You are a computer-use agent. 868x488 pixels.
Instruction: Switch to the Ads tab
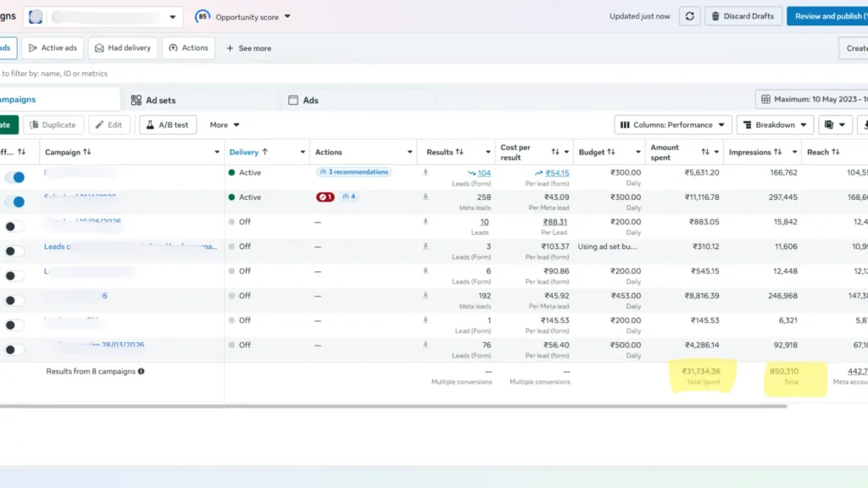tap(303, 100)
